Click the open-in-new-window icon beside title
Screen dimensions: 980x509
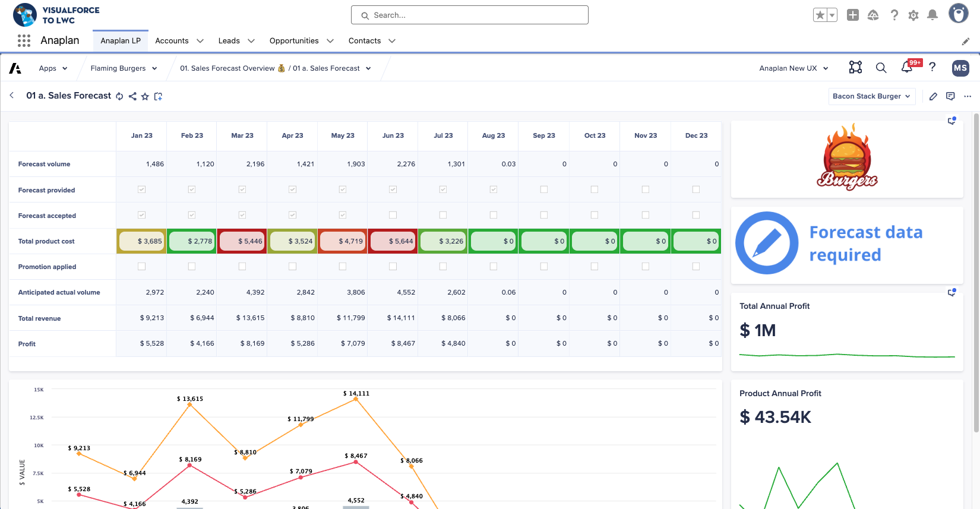click(158, 96)
